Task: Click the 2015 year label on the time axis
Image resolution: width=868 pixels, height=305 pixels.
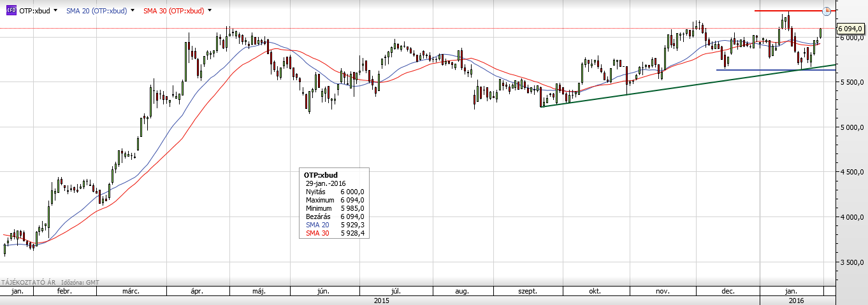Action: pyautogui.click(x=381, y=300)
